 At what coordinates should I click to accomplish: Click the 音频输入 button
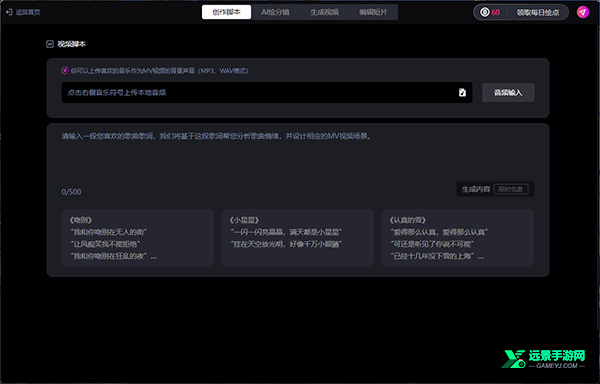tap(508, 93)
